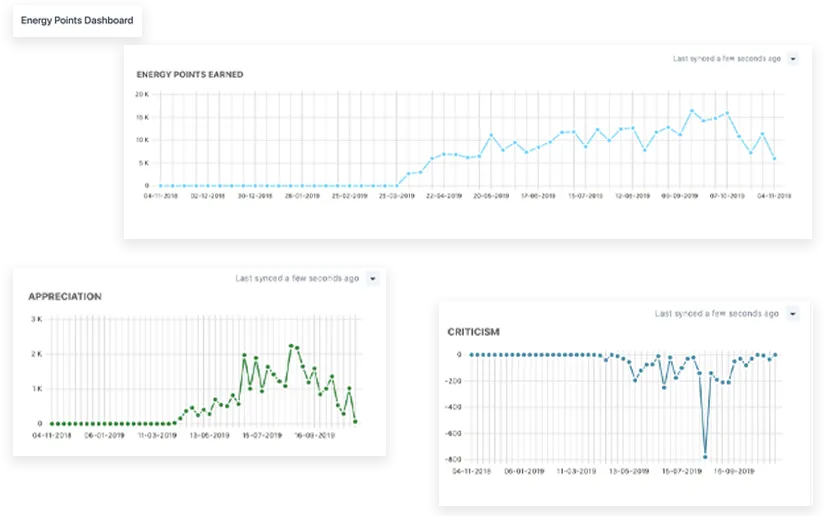This screenshot has height=516, width=826.
Task: Click the 20 K axis label
Action: 141,94
